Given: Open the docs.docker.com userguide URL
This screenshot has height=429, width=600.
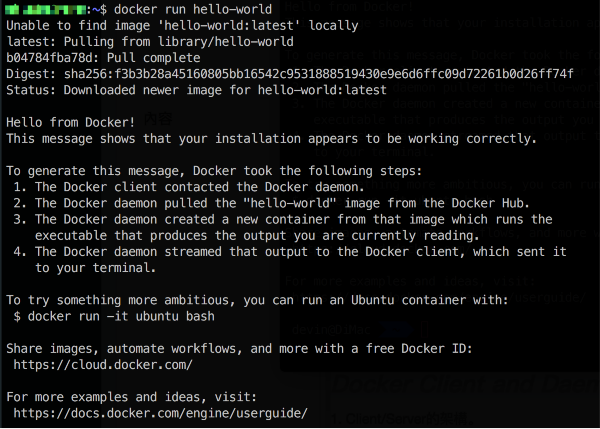Looking at the screenshot, I should [160, 413].
